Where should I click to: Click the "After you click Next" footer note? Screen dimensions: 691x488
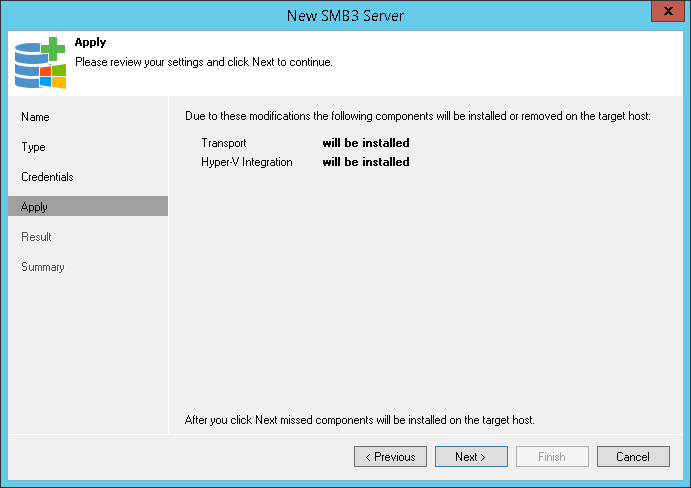point(360,420)
